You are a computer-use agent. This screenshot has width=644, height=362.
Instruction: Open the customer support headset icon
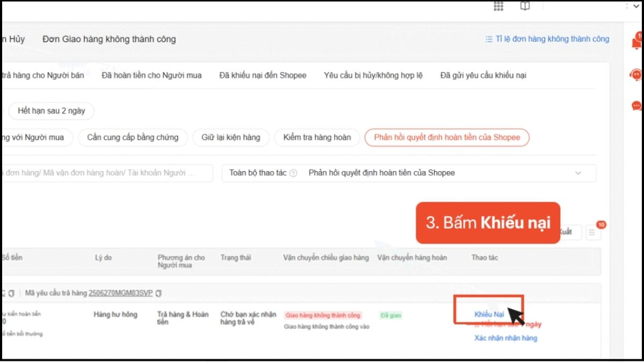[637, 75]
